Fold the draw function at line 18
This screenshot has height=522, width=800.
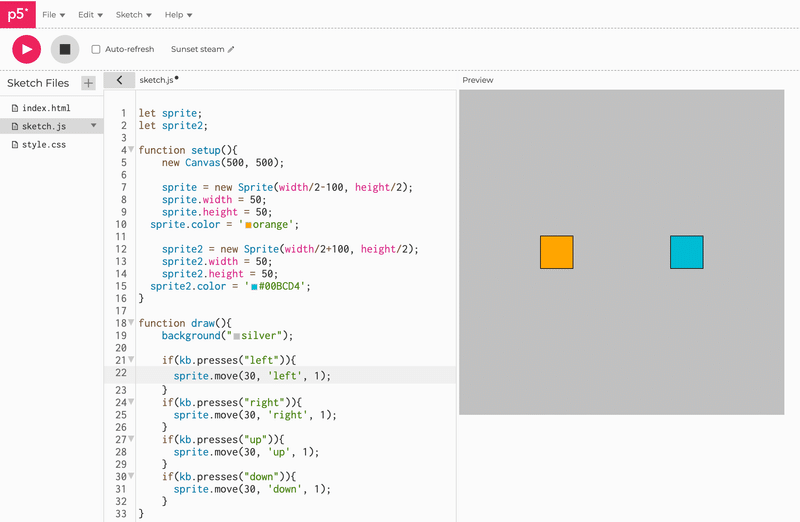tap(131, 322)
